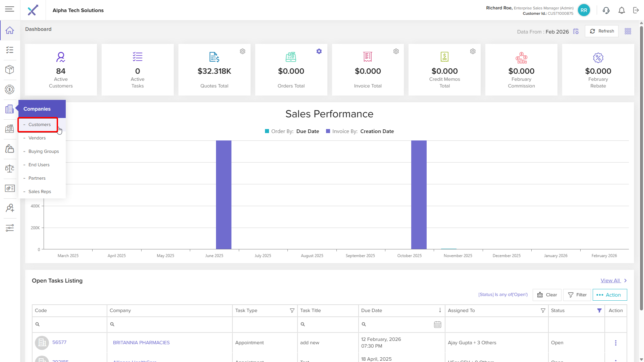Click the Refresh button
The image size is (644, 362).
[x=602, y=31]
